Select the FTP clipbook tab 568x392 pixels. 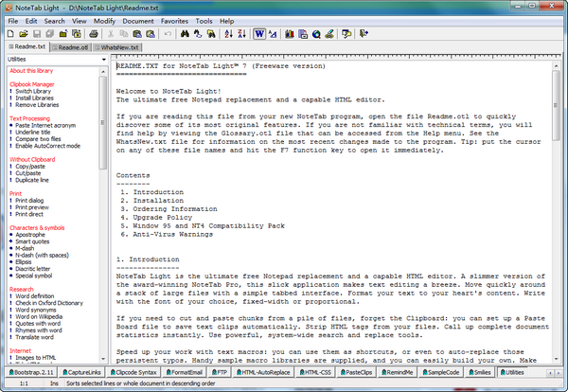[x=219, y=372]
